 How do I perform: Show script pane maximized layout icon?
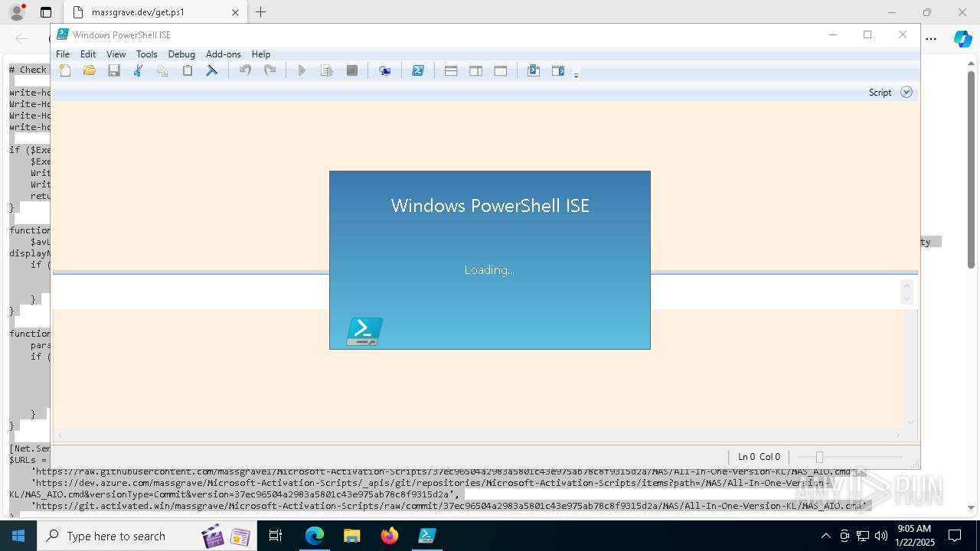(501, 71)
